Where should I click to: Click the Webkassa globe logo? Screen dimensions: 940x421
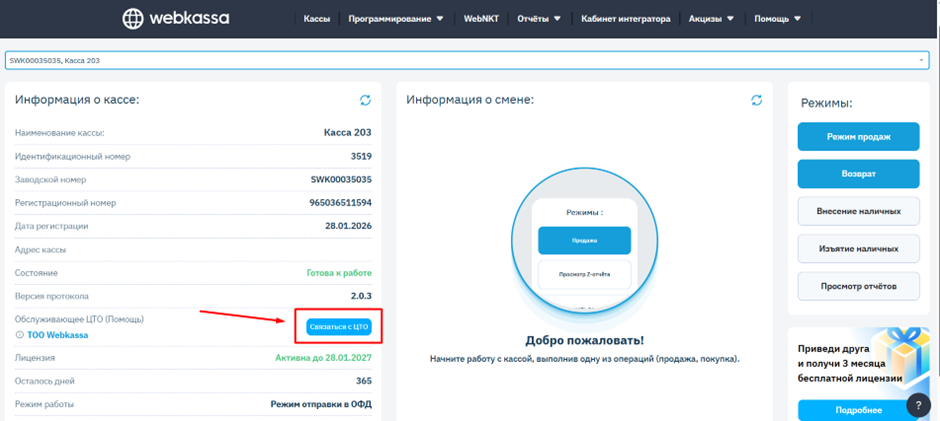132,19
